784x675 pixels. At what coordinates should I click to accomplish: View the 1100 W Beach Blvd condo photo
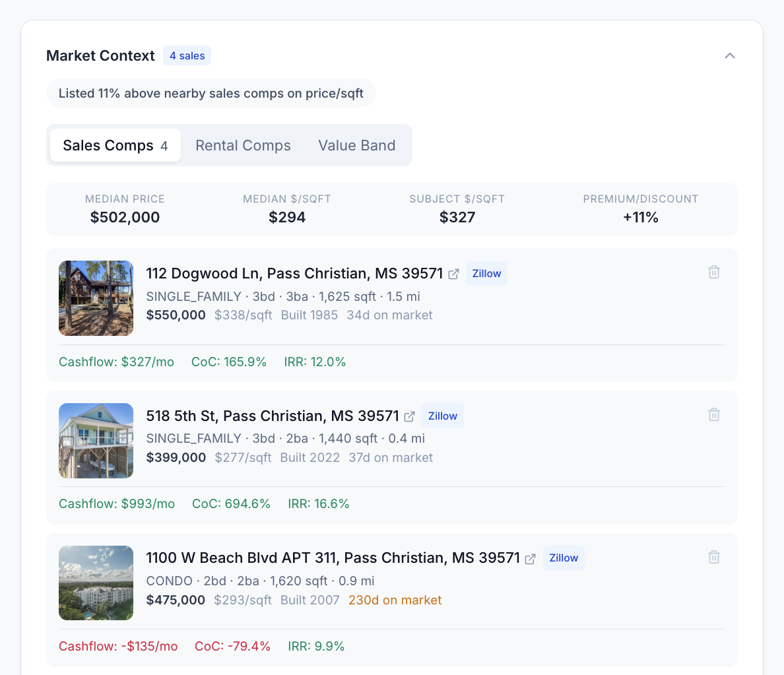pos(96,583)
